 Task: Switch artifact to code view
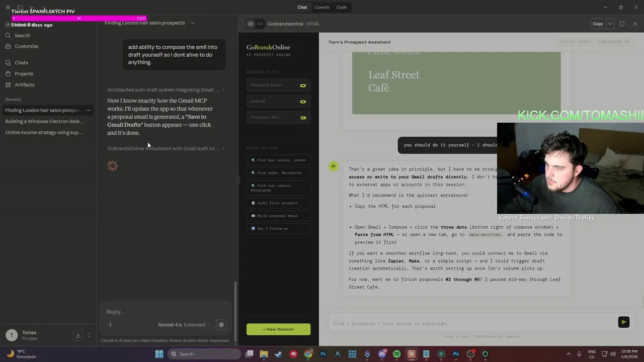260,24
